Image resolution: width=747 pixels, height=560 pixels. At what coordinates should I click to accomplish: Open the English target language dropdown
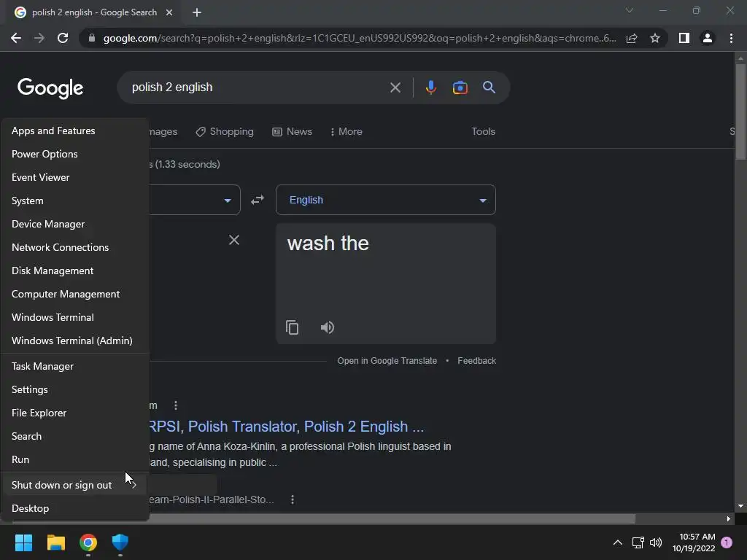point(385,200)
